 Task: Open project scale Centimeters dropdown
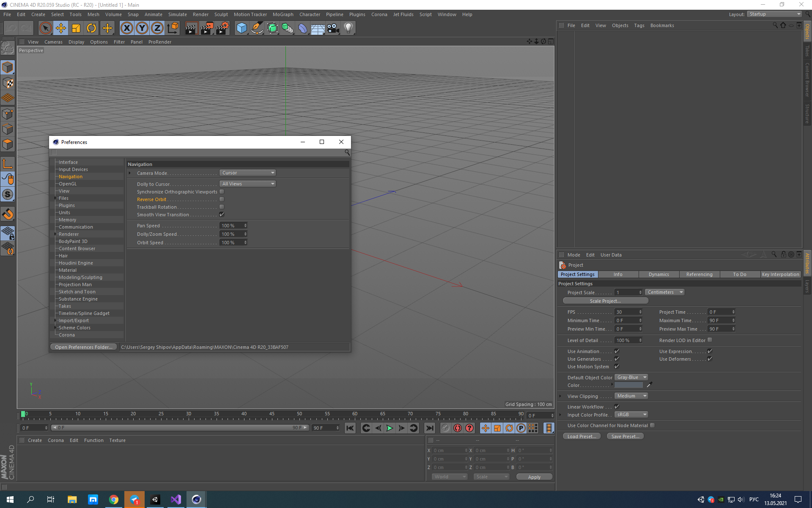pos(665,292)
